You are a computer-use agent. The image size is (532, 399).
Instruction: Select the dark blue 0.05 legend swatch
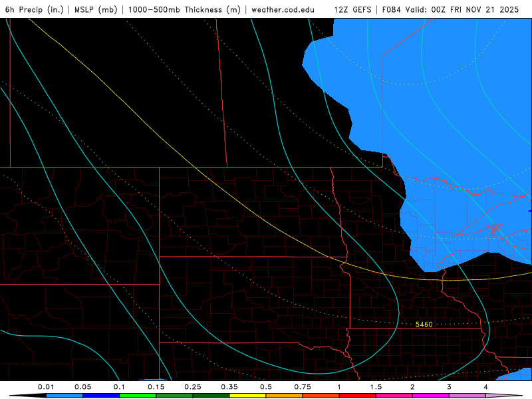pos(101,396)
